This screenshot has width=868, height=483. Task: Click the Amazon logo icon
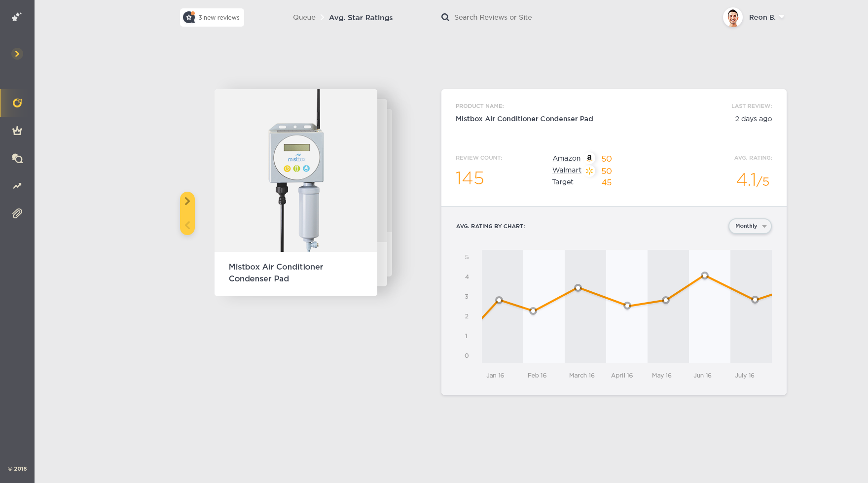pyautogui.click(x=589, y=158)
